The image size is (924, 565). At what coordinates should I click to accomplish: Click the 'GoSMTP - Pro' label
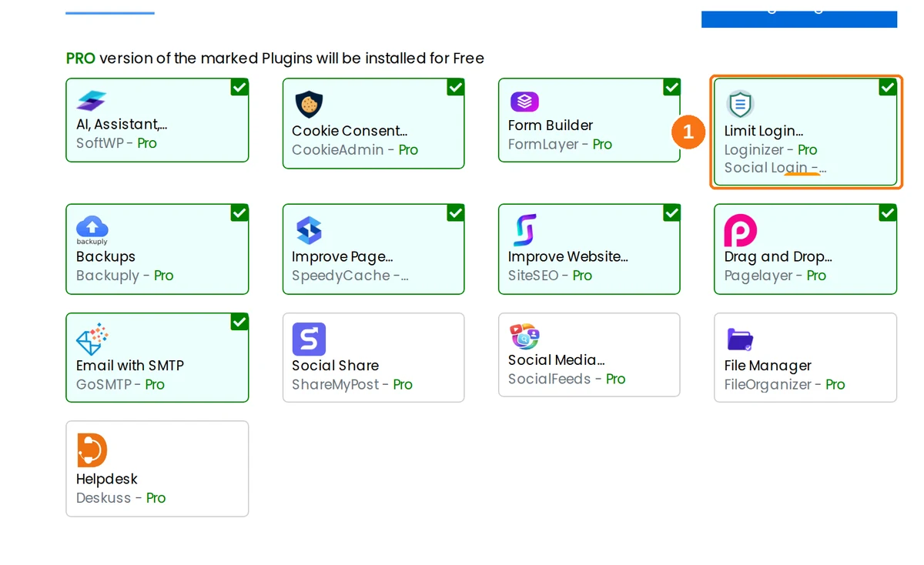pyautogui.click(x=121, y=384)
